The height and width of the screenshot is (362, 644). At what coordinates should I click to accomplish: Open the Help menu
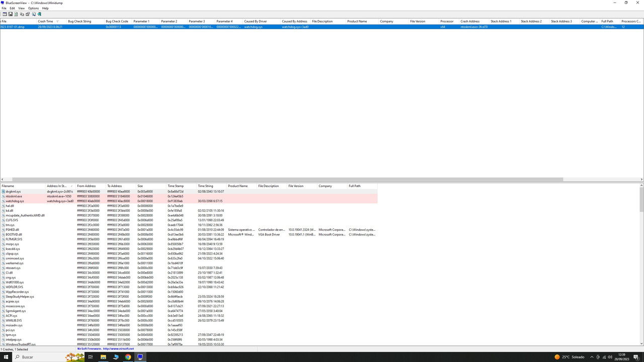45,8
